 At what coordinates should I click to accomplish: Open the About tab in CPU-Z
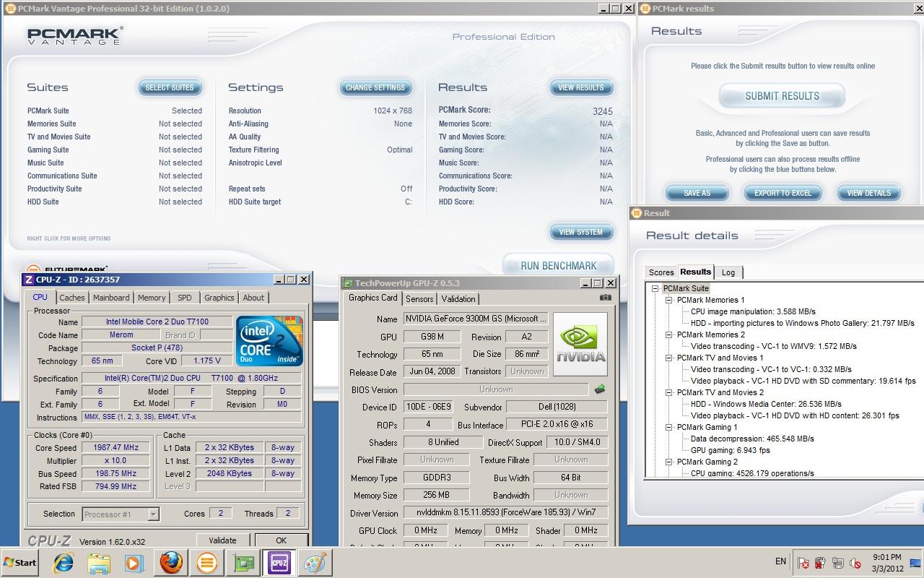click(253, 298)
